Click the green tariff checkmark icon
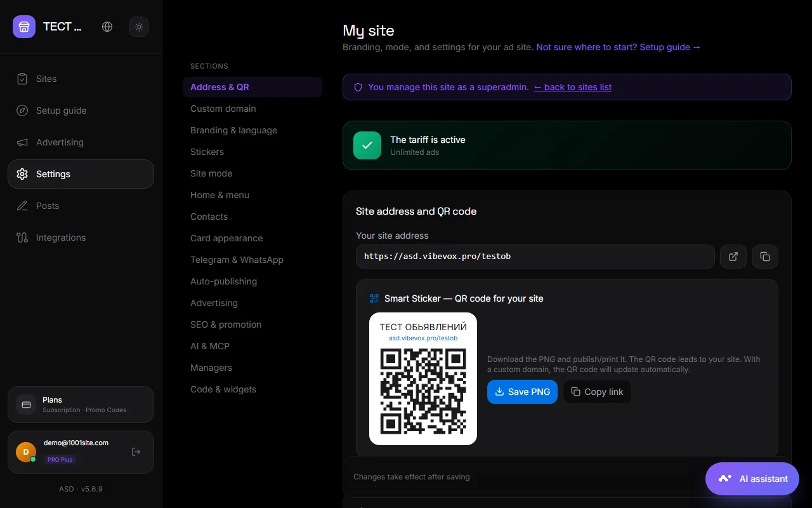The image size is (812, 508). click(367, 145)
